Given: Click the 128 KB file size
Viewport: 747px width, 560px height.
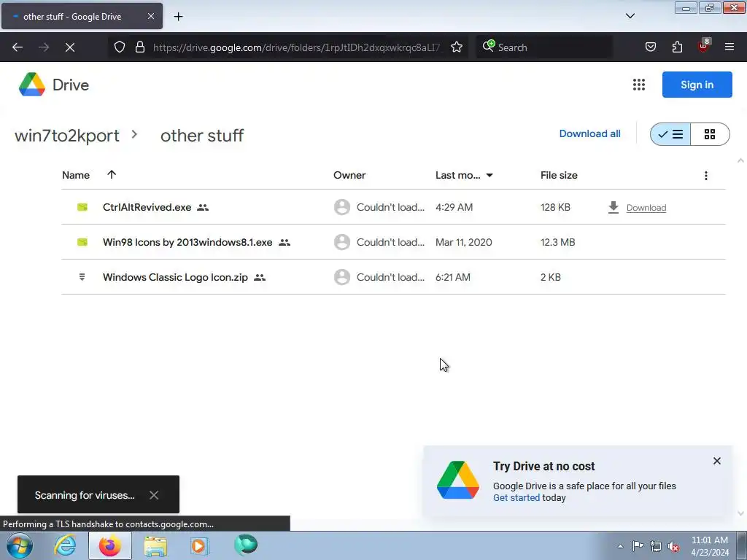Looking at the screenshot, I should [555, 207].
